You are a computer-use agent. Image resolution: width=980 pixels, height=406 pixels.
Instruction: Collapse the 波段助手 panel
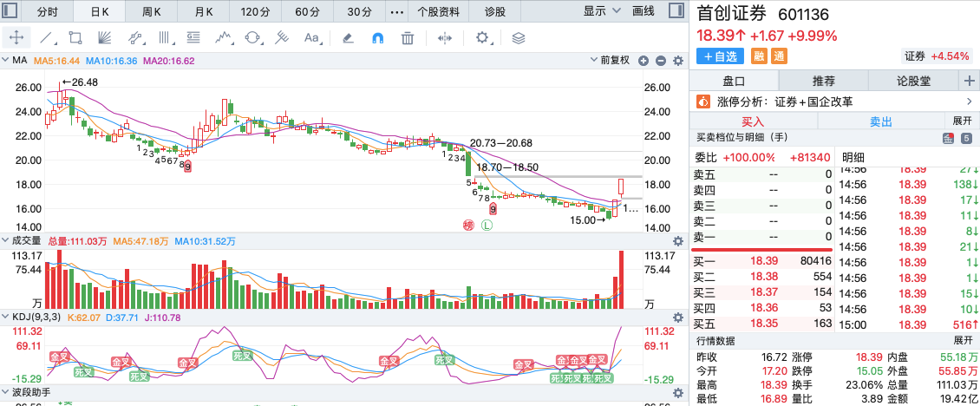click(7, 393)
